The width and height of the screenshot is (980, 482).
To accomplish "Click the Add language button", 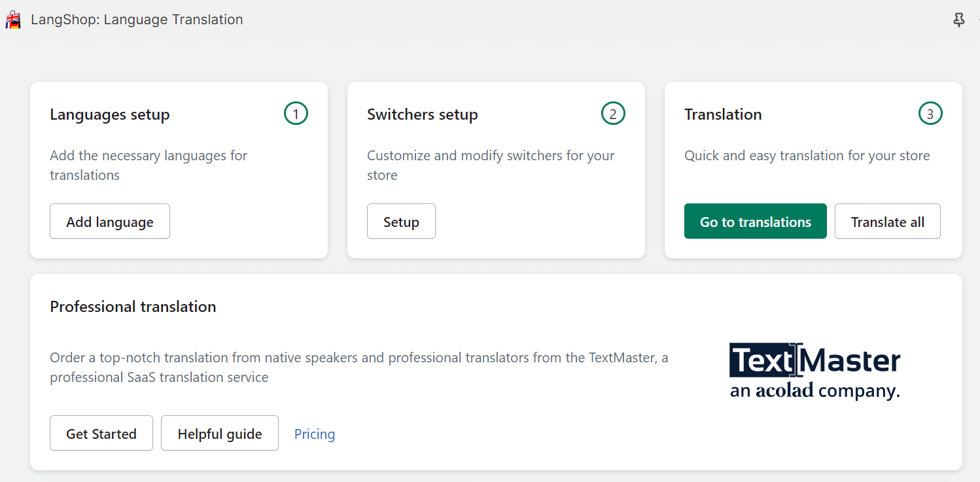I will coord(110,222).
